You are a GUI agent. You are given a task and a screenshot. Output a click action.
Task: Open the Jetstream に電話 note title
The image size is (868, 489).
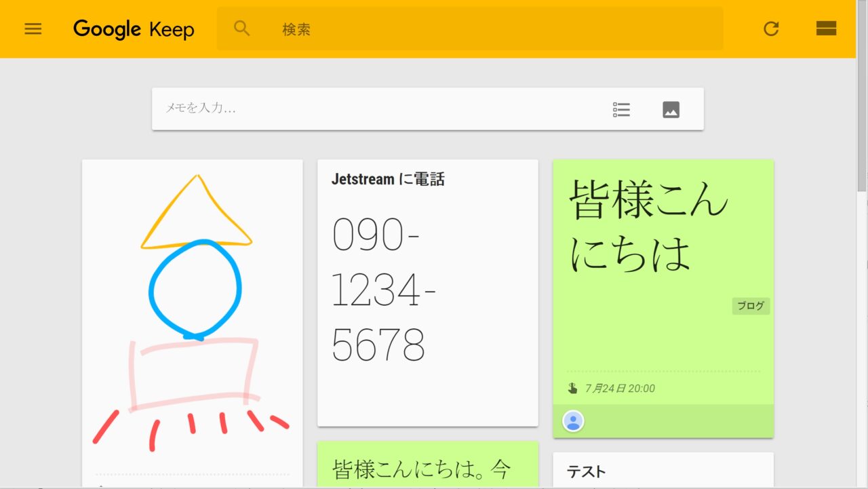[388, 180]
